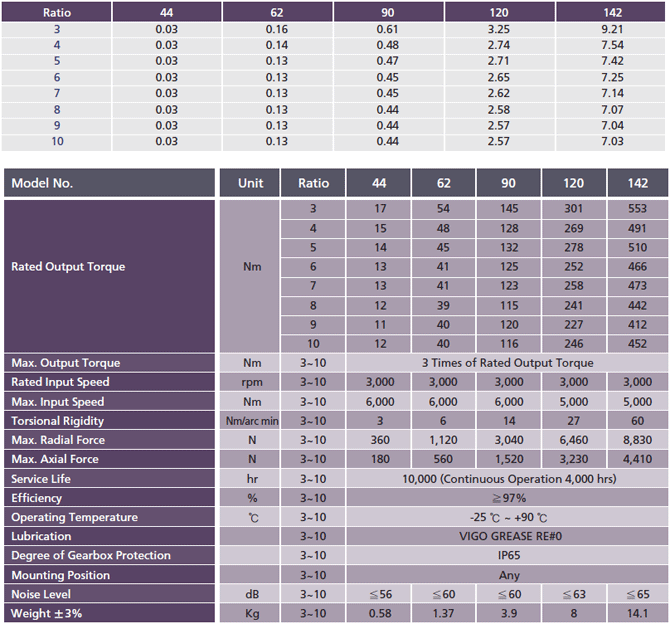Viewport: 670px width, 624px height.
Task: Click the torque value '491'
Action: tap(638, 228)
